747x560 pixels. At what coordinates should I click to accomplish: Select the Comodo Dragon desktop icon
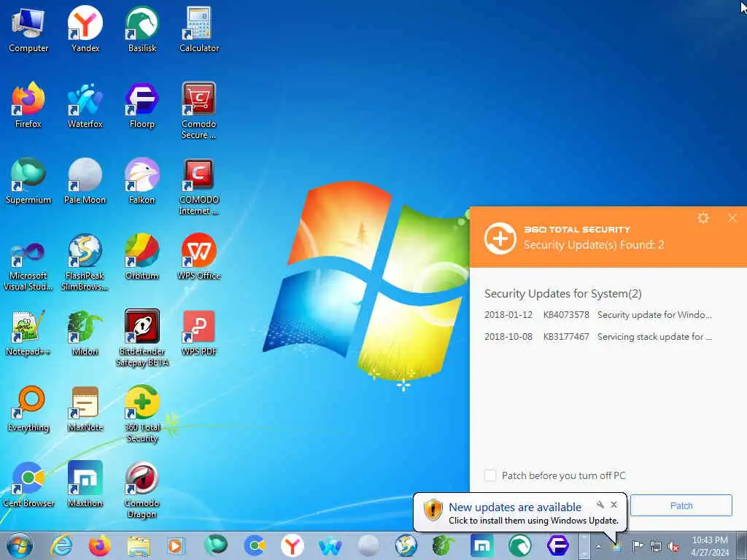pos(142,489)
